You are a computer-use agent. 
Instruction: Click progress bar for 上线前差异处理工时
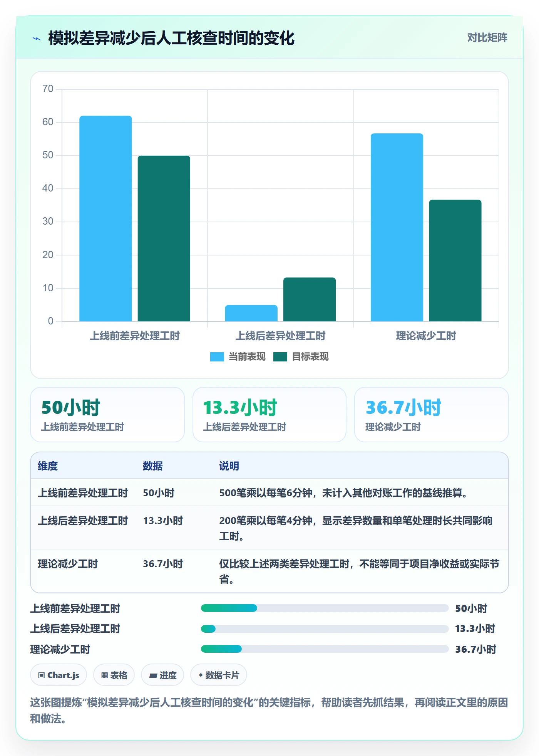tap(325, 608)
